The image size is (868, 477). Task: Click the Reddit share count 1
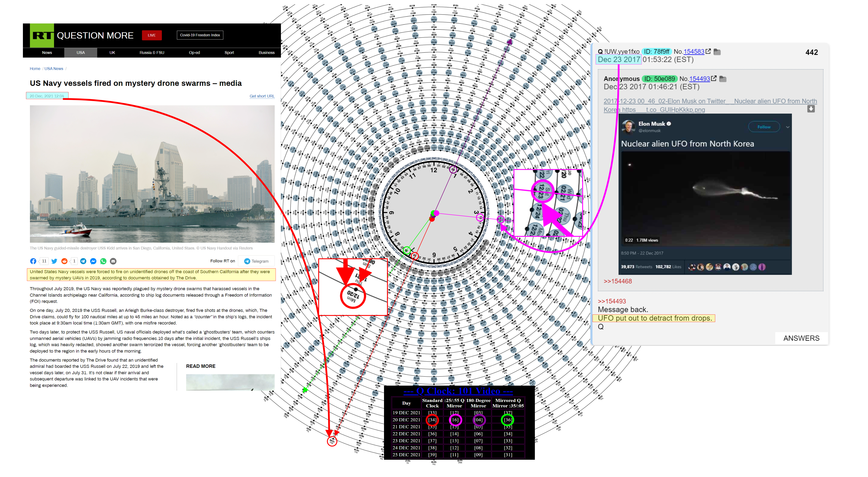tap(74, 261)
